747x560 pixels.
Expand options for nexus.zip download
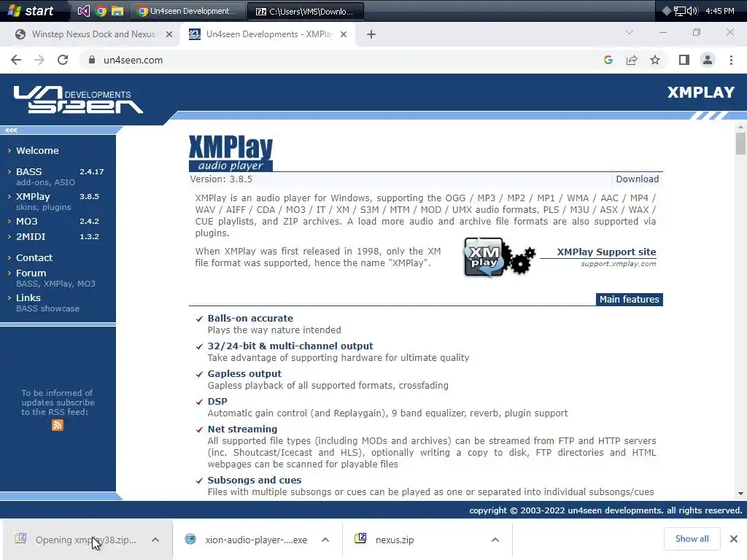click(495, 540)
